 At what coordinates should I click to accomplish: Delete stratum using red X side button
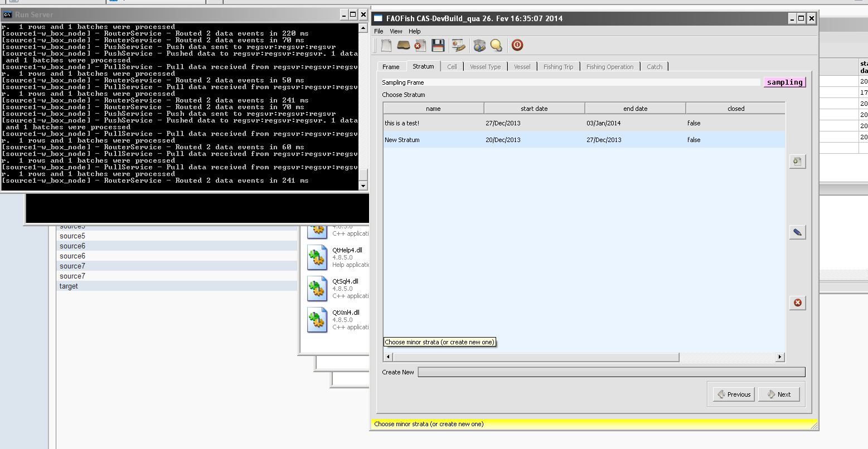797,302
